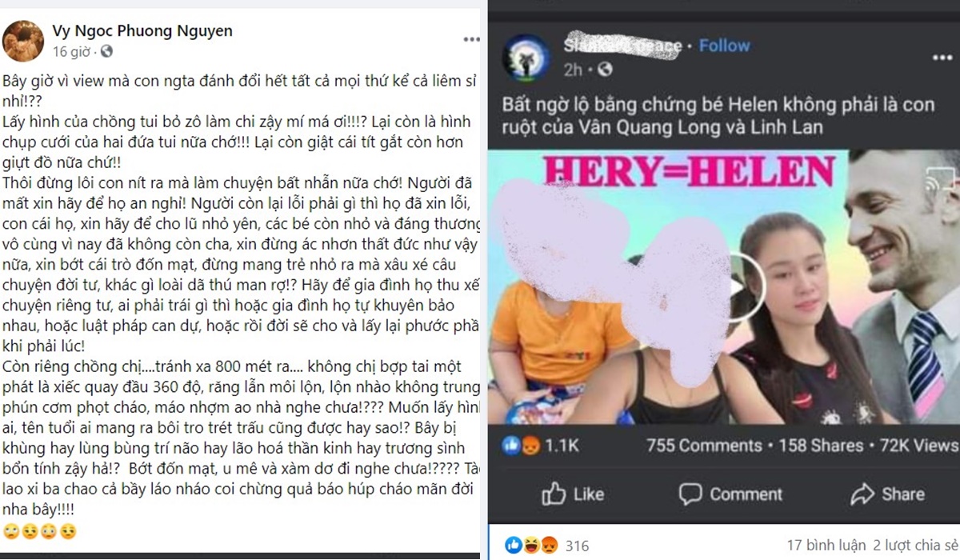
Task: Follow the page that shared the video
Action: pyautogui.click(x=724, y=46)
